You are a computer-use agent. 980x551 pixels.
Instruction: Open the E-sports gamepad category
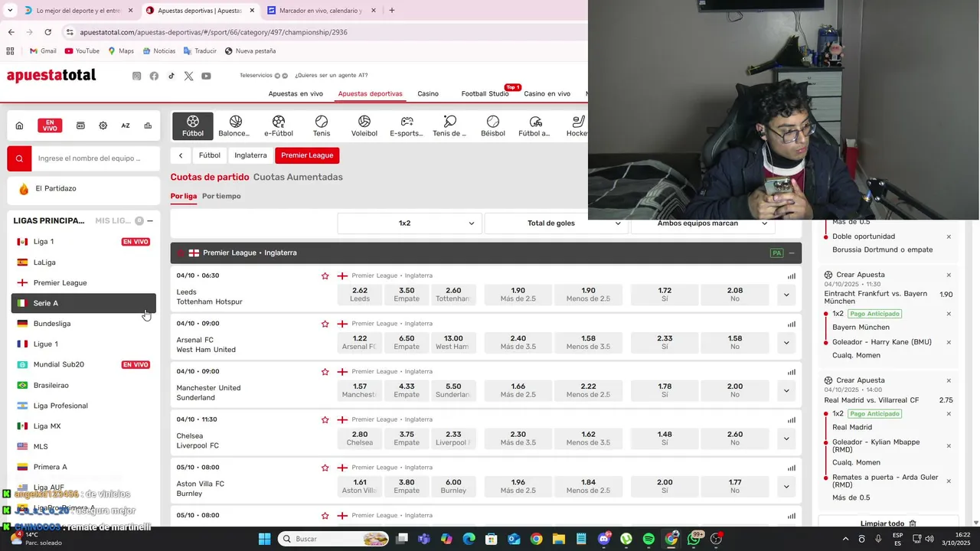tap(407, 126)
